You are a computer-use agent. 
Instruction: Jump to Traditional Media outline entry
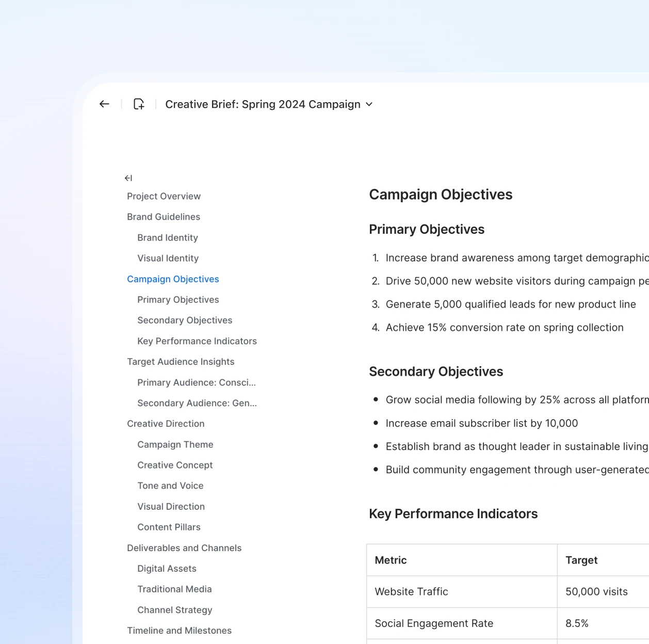pyautogui.click(x=174, y=589)
